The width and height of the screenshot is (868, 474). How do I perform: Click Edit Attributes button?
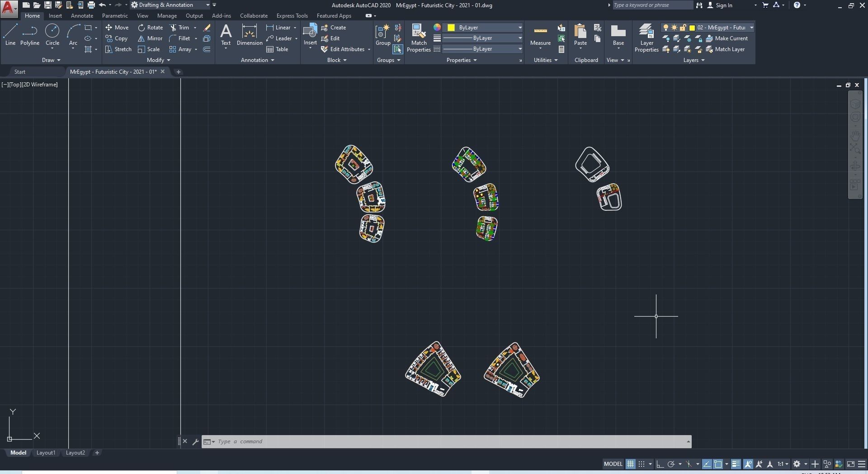click(x=343, y=49)
